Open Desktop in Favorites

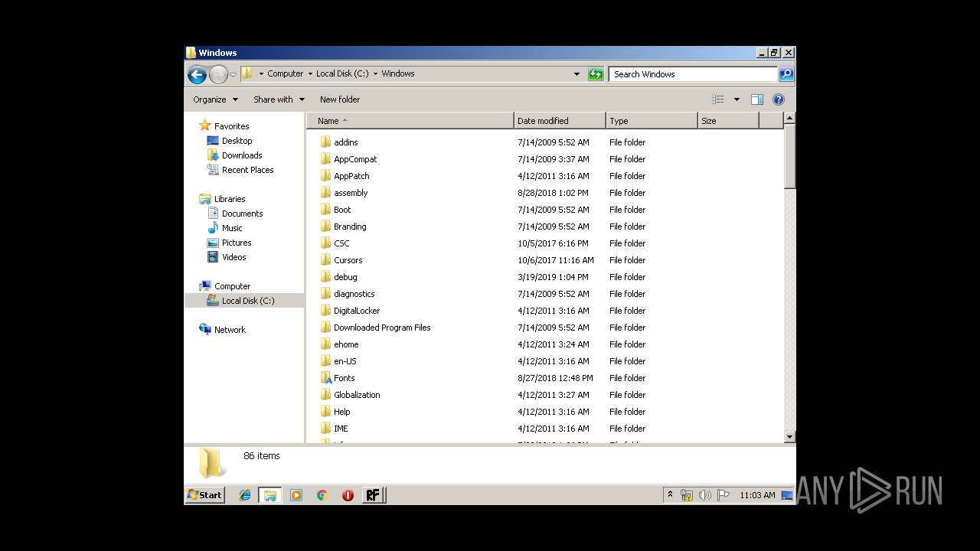tap(237, 141)
